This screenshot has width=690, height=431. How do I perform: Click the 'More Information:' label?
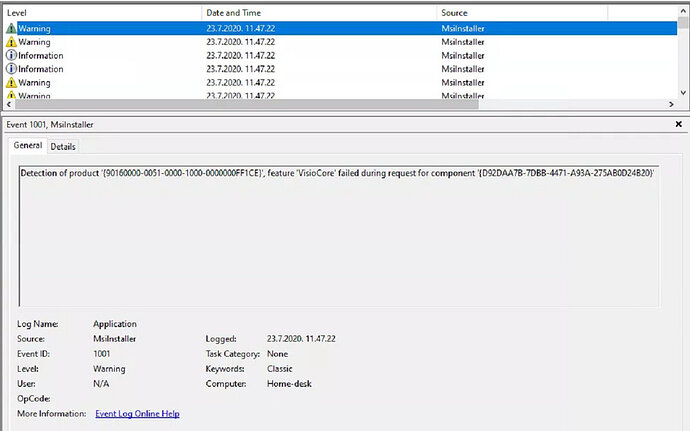[51, 414]
